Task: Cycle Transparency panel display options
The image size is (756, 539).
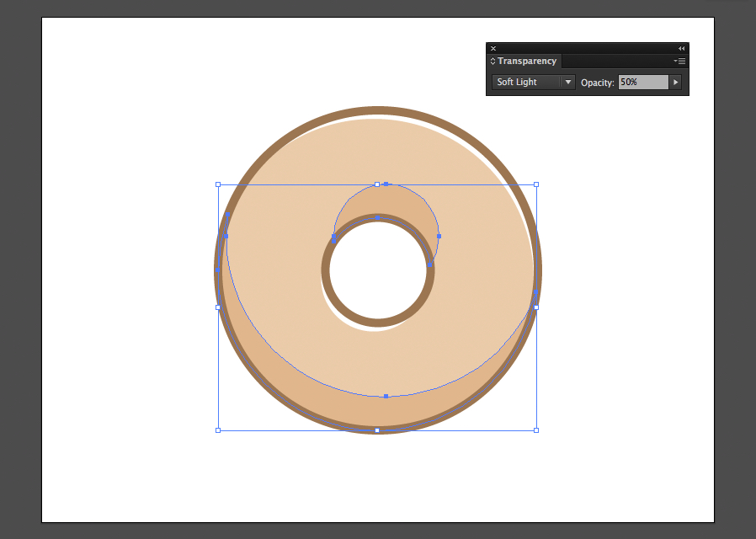Action: [x=492, y=61]
